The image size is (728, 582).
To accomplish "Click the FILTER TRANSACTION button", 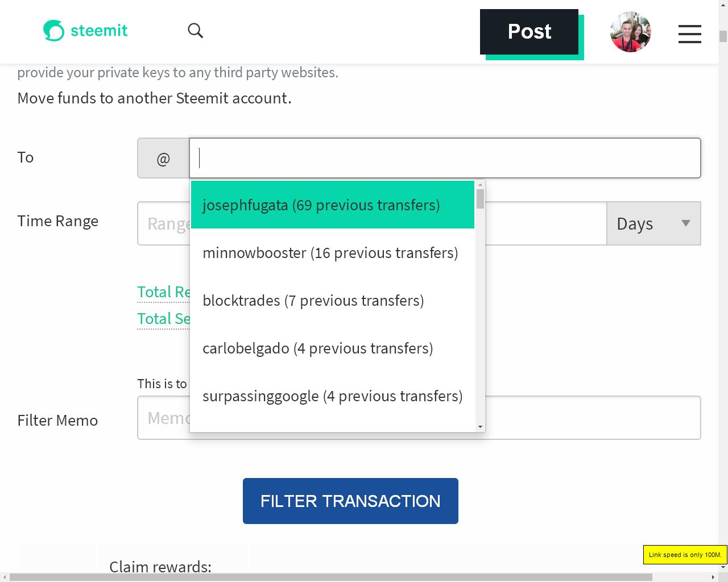I will (x=350, y=501).
